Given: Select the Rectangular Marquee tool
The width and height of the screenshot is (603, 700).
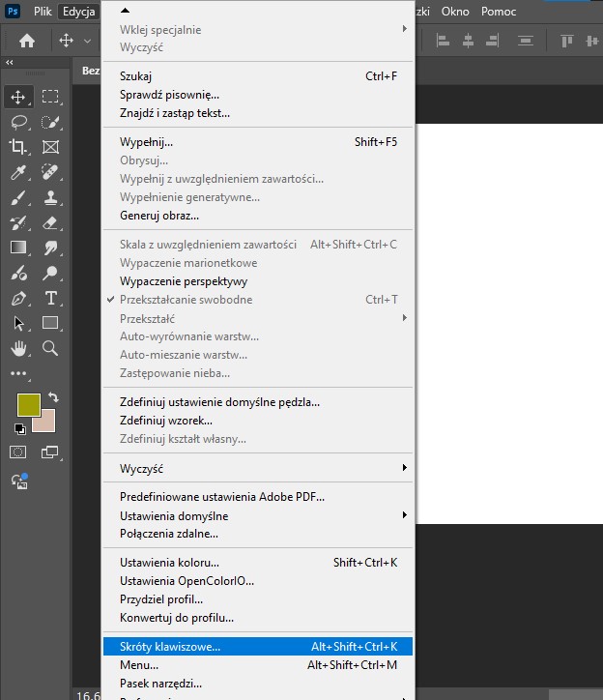Looking at the screenshot, I should coord(50,97).
